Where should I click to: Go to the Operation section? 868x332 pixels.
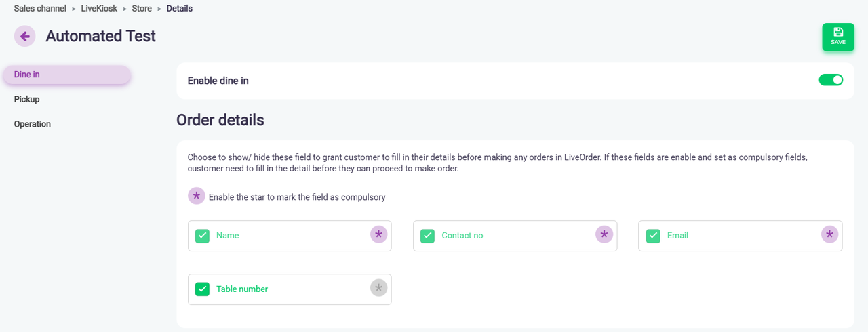(x=33, y=125)
